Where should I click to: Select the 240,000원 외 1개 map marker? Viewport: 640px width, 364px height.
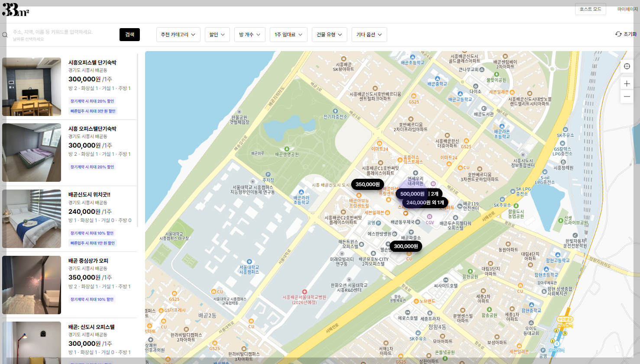coord(425,203)
